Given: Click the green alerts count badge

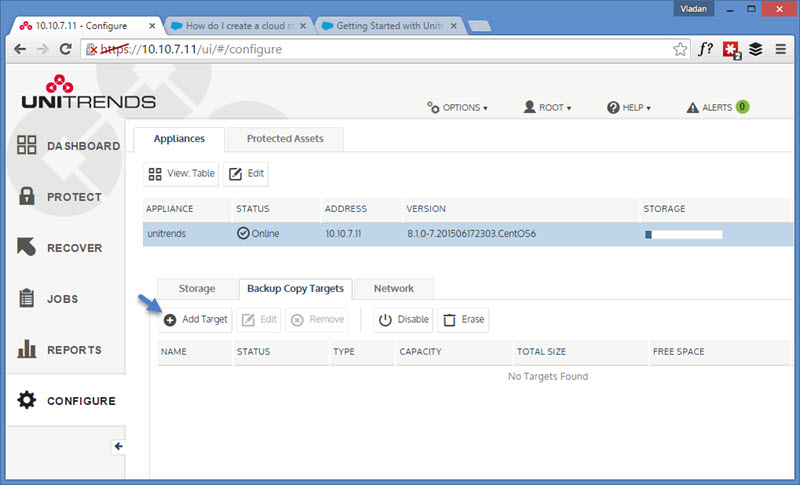Looking at the screenshot, I should [x=742, y=107].
